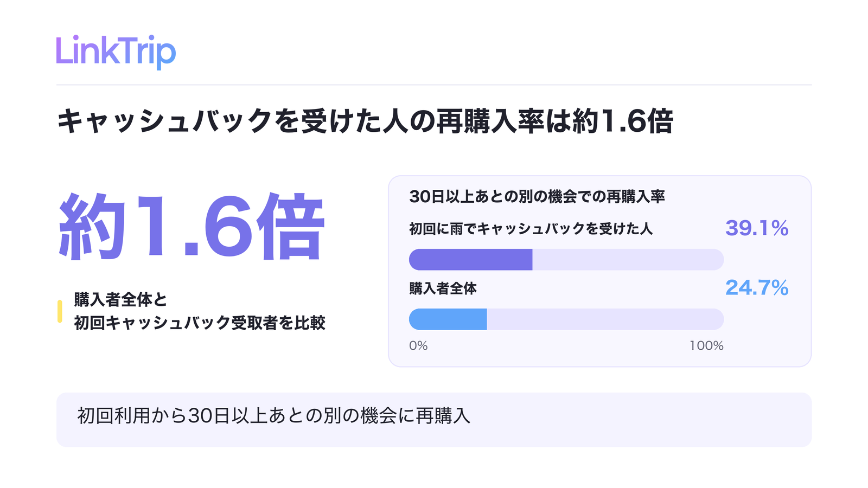Select the 初回キャッシュバック受取者を比較 caption line
Screen dimensions: 868x488
pos(200,323)
